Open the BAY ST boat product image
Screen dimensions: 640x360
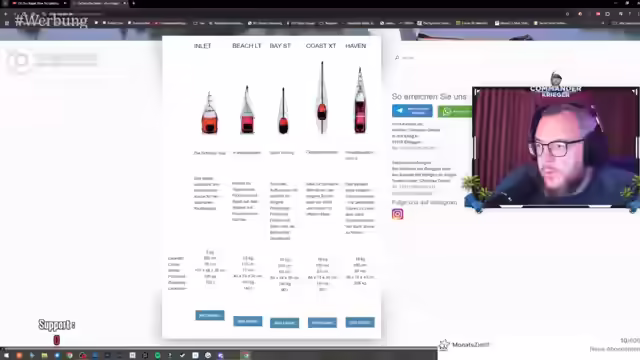283,111
